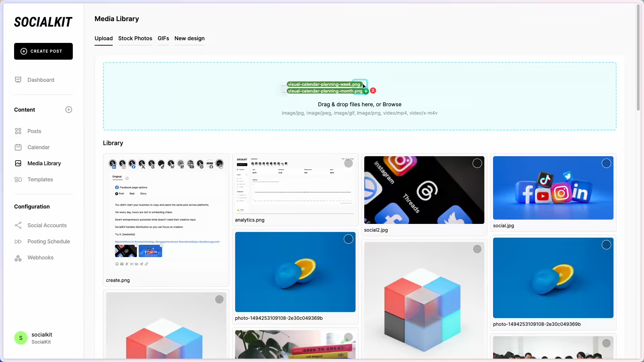Click the Posts grid icon
Image resolution: width=644 pixels, height=362 pixels.
point(18,131)
